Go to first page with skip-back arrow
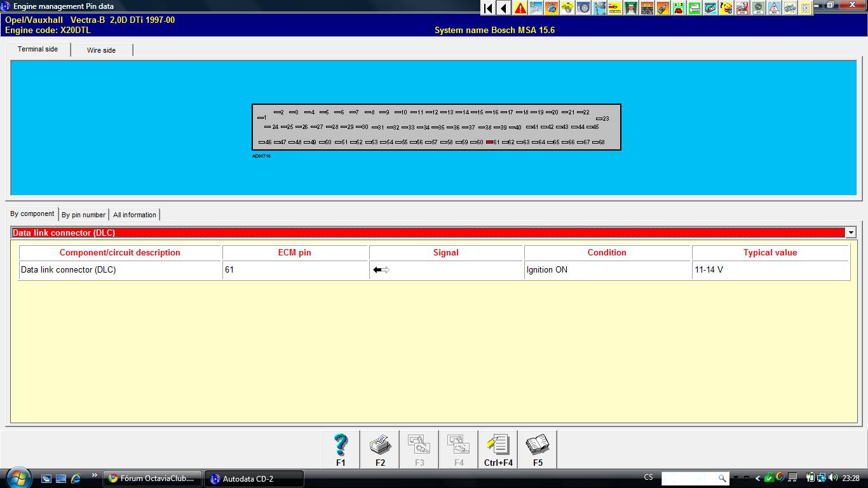Screen dimensions: 868x488 point(488,8)
